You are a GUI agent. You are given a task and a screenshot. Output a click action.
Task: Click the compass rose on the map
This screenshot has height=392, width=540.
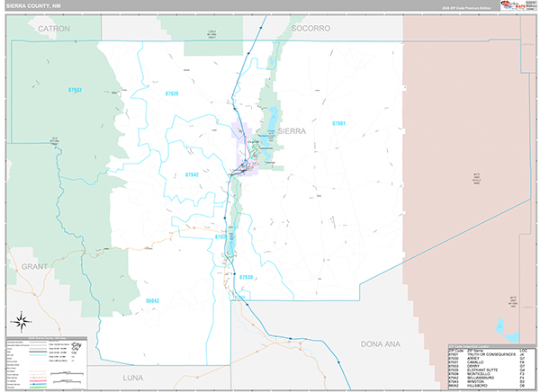click(x=22, y=322)
